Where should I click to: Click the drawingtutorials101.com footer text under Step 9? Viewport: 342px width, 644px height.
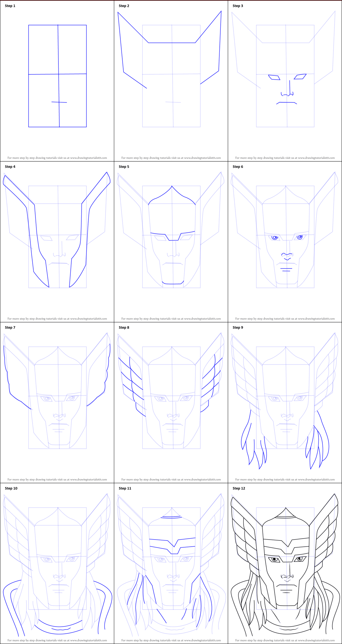285,480
